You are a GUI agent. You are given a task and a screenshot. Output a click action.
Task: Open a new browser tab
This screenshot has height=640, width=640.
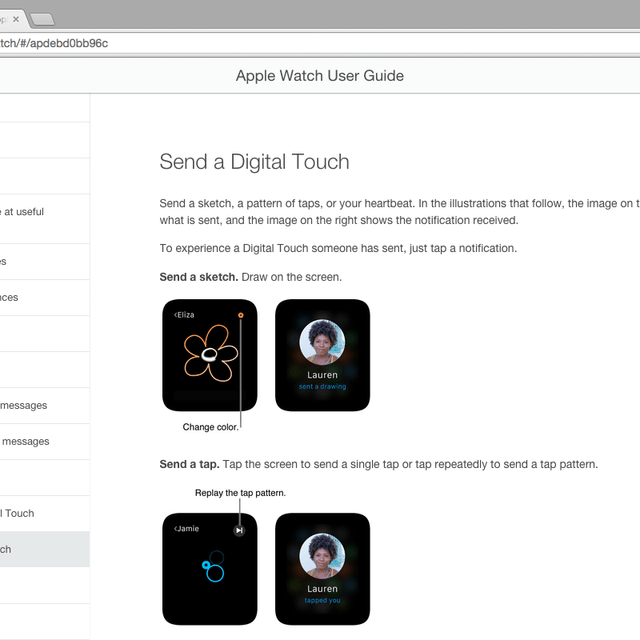[x=42, y=20]
